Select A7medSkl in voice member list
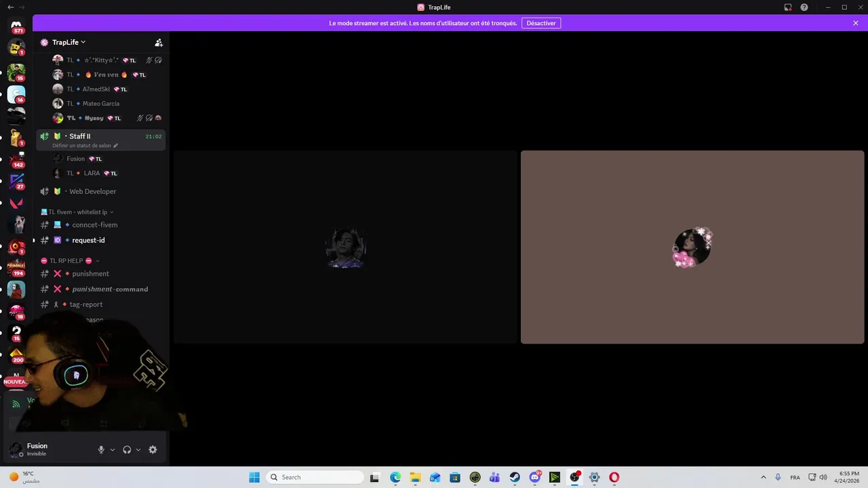Image resolution: width=868 pixels, height=488 pixels. (108, 89)
